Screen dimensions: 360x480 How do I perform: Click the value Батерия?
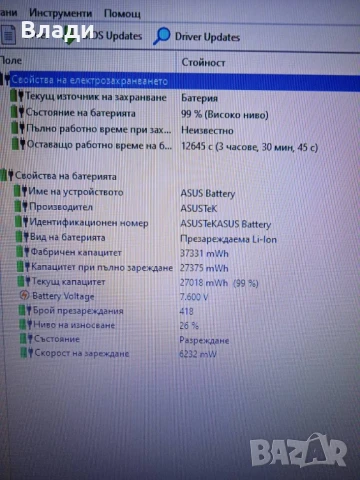[x=199, y=98]
